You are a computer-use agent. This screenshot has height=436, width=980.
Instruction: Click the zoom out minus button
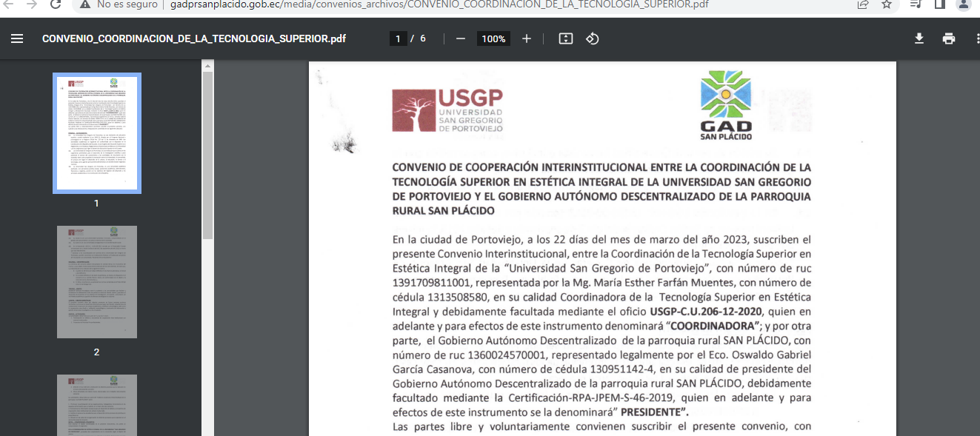pos(461,38)
